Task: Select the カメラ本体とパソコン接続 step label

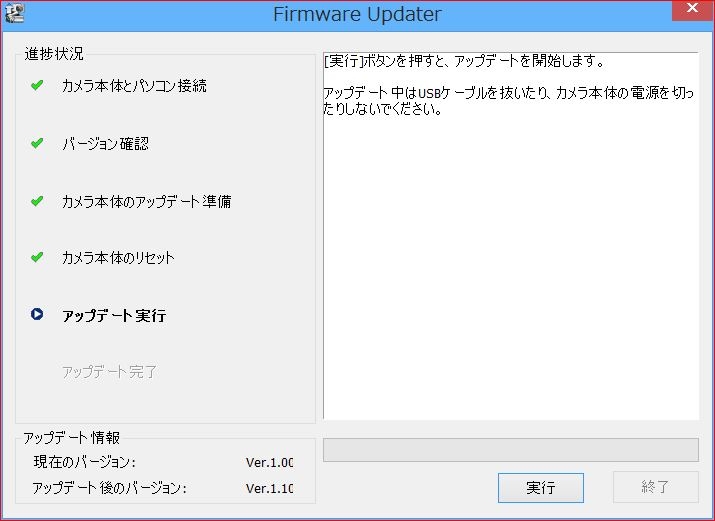Action: 134,86
